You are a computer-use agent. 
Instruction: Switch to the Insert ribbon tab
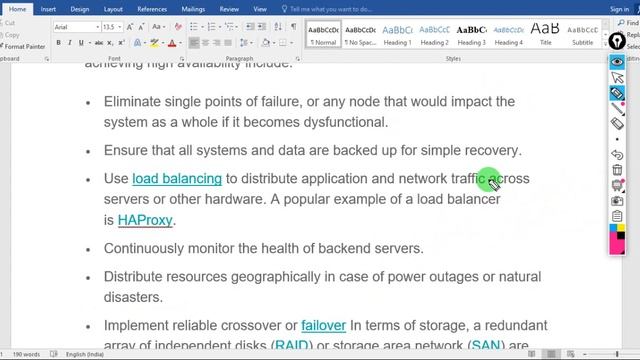click(48, 9)
